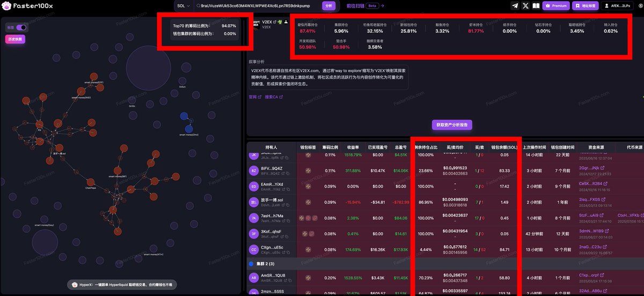Sort by 持有人 column header
Screen dimensions: 644x296
272,147
